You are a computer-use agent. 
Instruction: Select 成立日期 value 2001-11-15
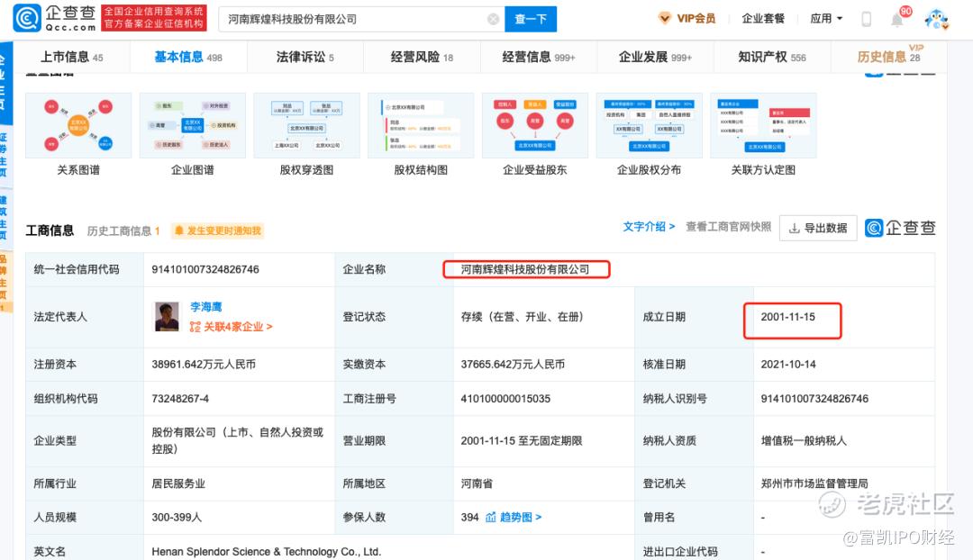point(788,317)
